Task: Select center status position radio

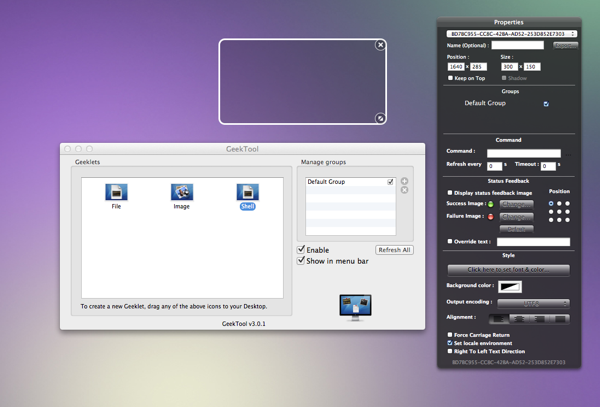Action: click(x=559, y=212)
